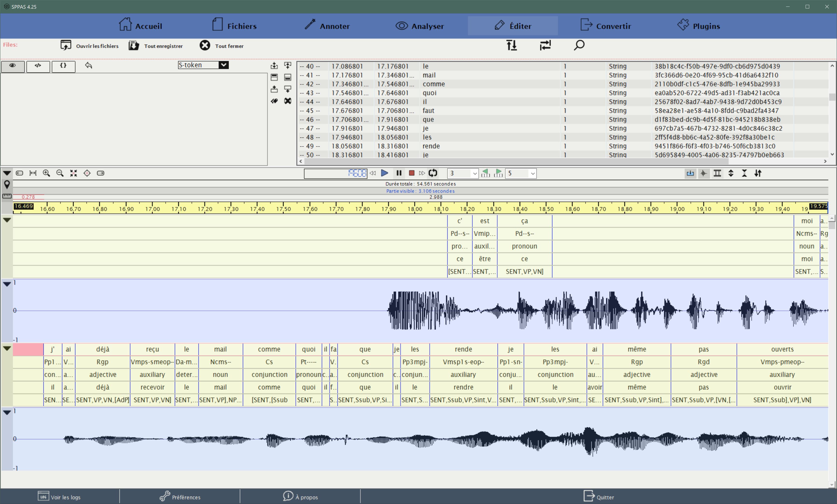The image size is (837, 504).
Task: Click the swap arrows icon
Action: tap(545, 45)
